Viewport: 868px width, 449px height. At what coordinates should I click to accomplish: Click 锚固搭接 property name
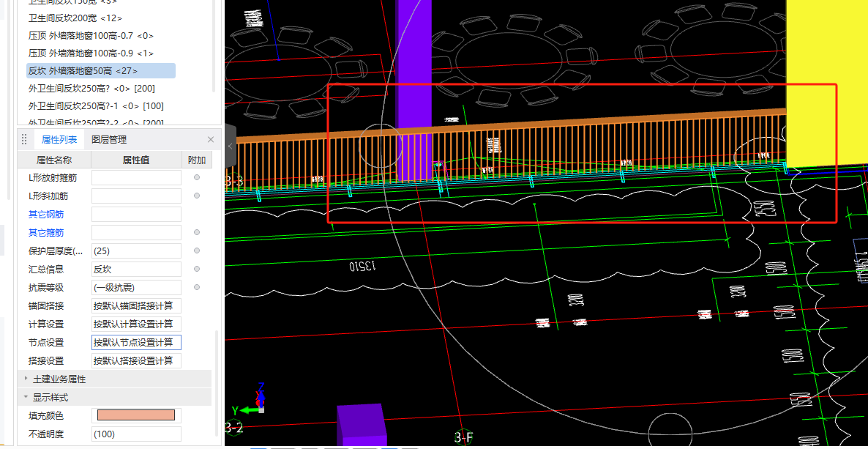click(x=46, y=305)
